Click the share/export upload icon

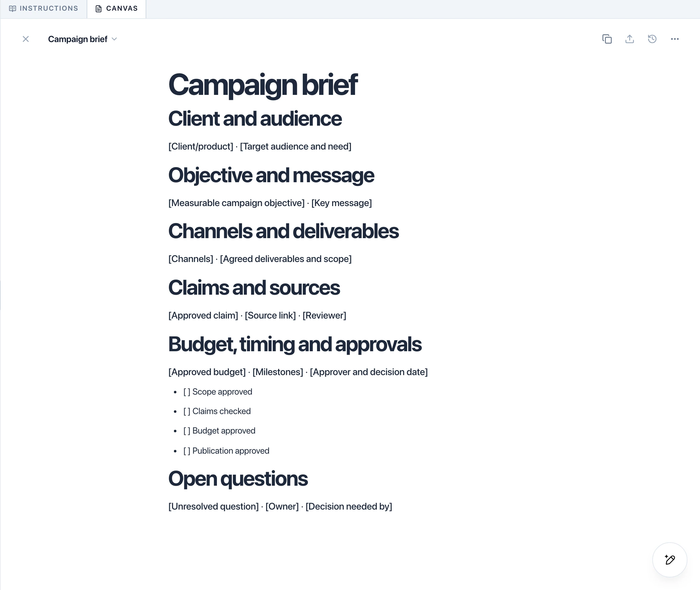click(x=629, y=39)
